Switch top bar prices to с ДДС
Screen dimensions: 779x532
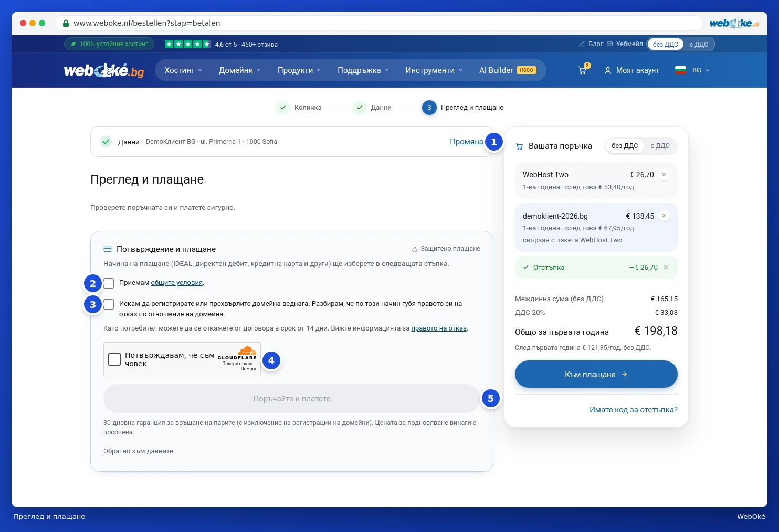(699, 44)
